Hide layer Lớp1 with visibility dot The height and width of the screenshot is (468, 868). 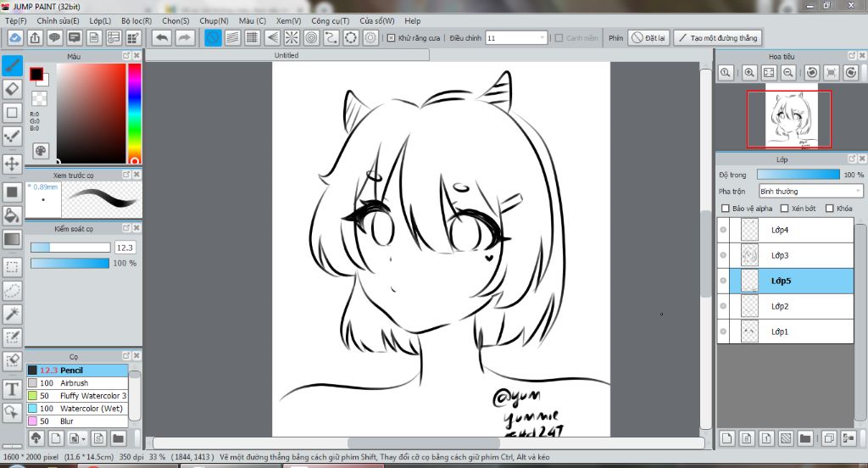coord(723,331)
